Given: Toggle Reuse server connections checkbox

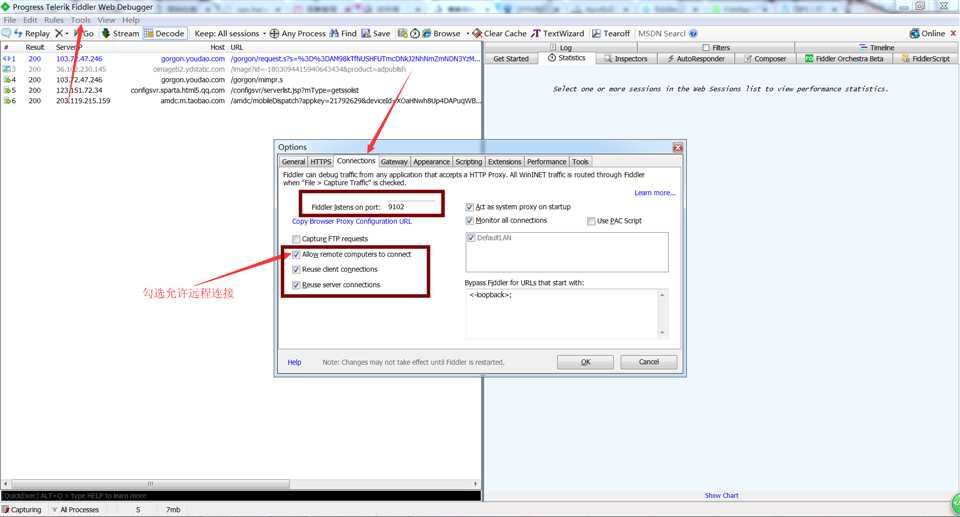Looking at the screenshot, I should (296, 285).
